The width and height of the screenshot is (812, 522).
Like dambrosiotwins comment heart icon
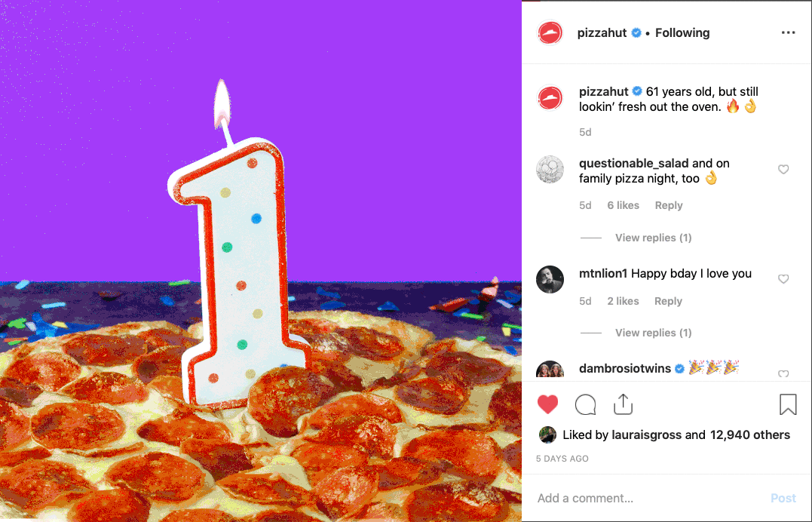[783, 373]
